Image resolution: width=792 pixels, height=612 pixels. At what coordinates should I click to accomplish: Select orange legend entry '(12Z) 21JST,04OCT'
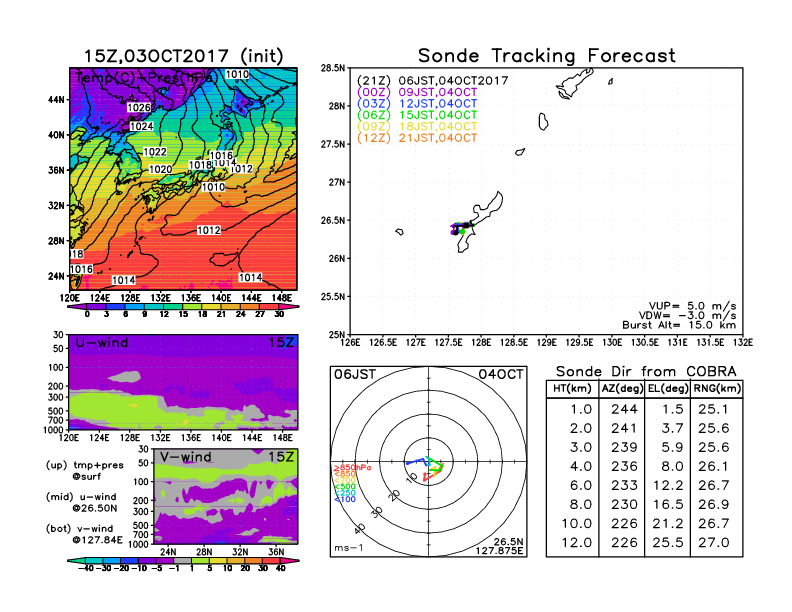point(417,138)
